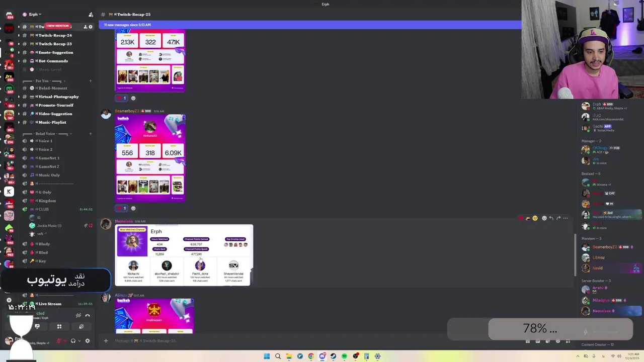Toggle headphone deafen in user panel

click(73, 341)
